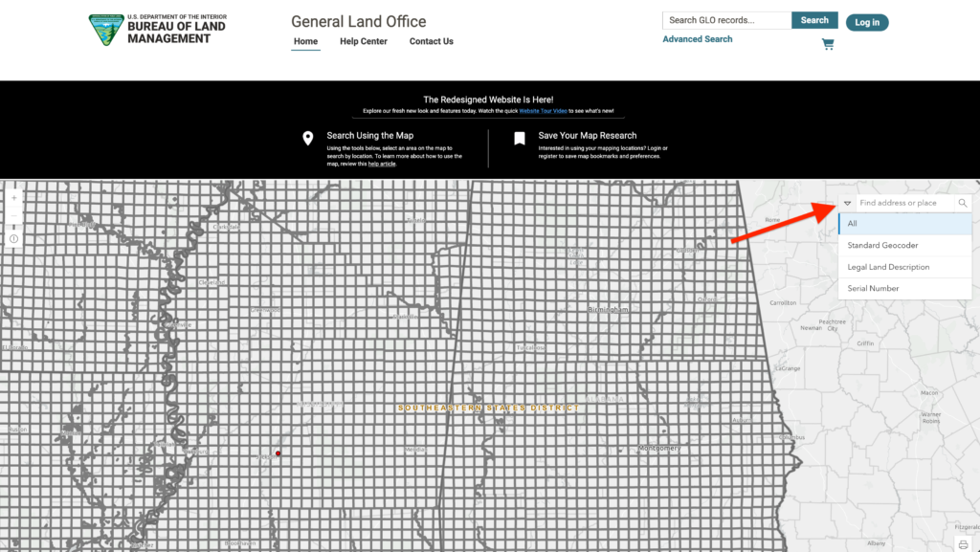The width and height of the screenshot is (980, 552).
Task: Click the Southeastern States District map label
Action: pyautogui.click(x=489, y=408)
